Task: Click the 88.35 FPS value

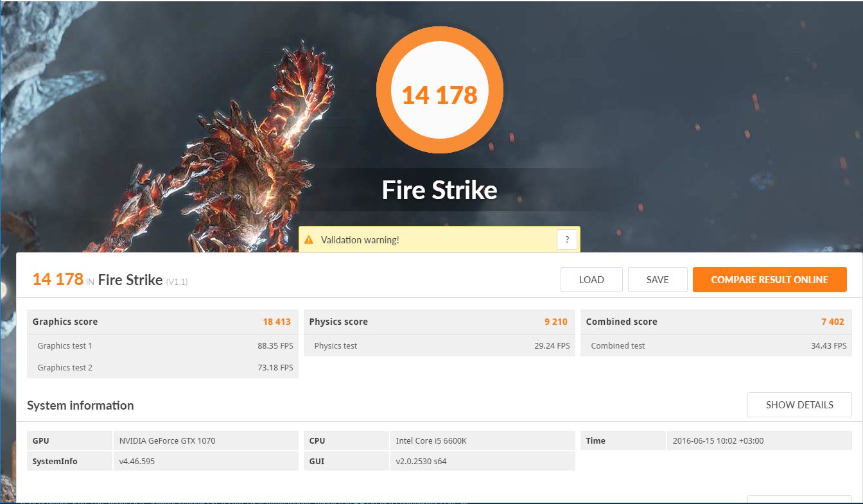Action: (x=275, y=345)
